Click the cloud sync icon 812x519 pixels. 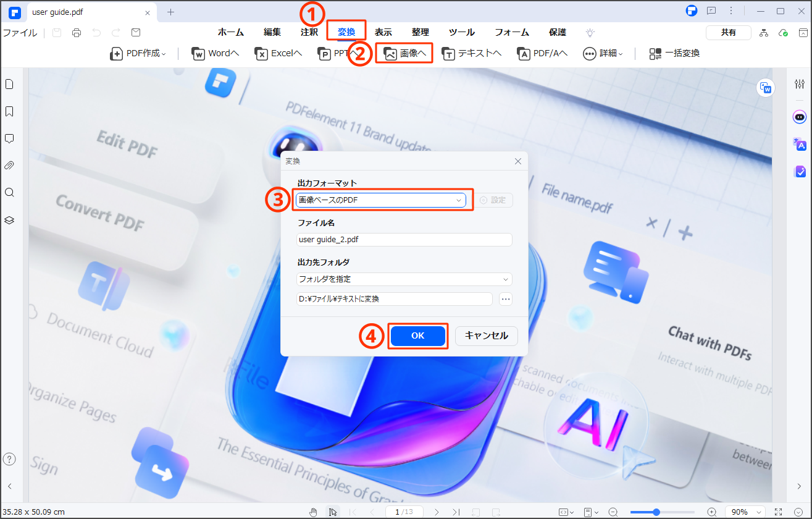(x=784, y=33)
